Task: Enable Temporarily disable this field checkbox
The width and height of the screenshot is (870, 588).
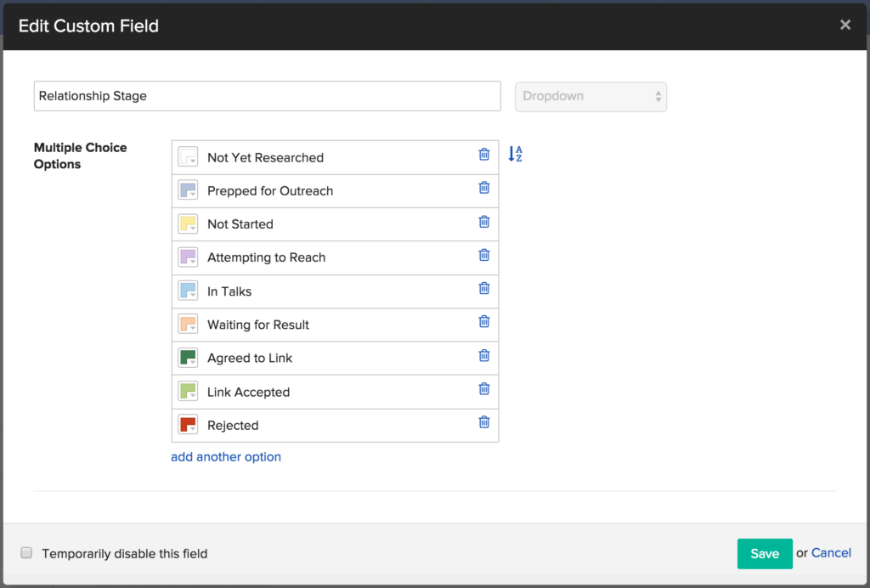Action: pyautogui.click(x=26, y=553)
